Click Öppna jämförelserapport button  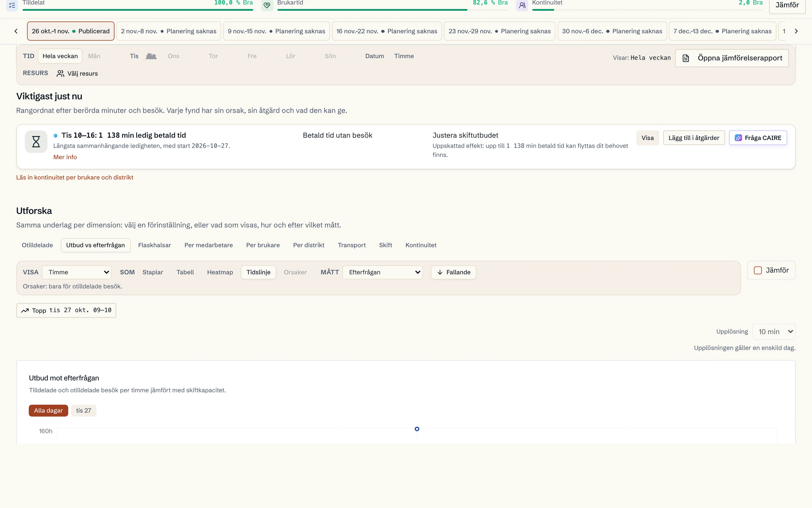click(x=732, y=58)
